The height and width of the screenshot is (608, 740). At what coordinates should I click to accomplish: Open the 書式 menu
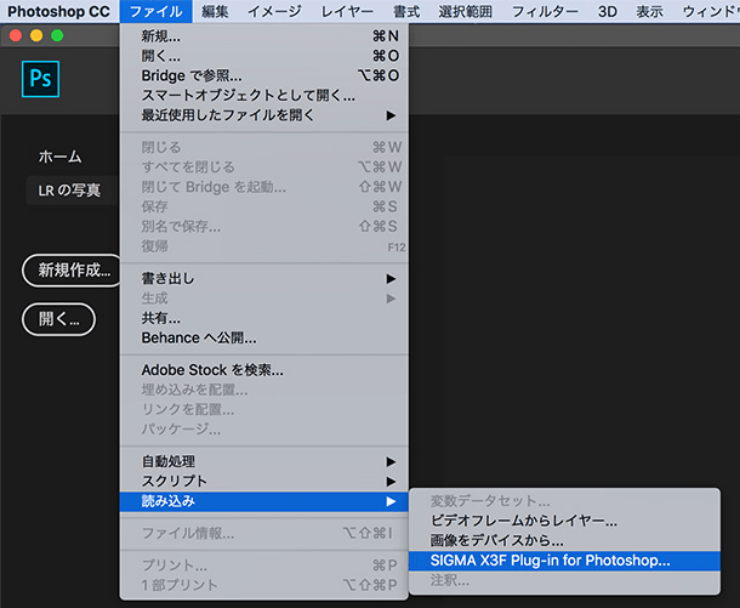(x=406, y=11)
